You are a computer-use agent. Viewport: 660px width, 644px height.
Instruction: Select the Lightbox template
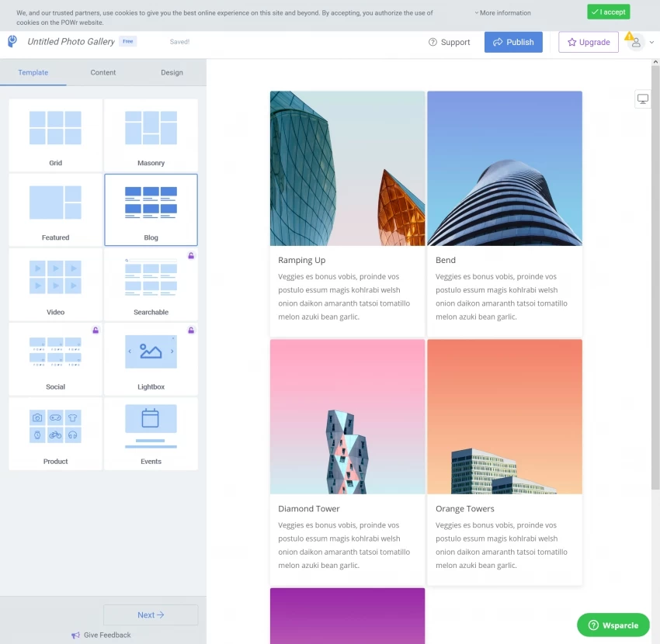pyautogui.click(x=151, y=359)
